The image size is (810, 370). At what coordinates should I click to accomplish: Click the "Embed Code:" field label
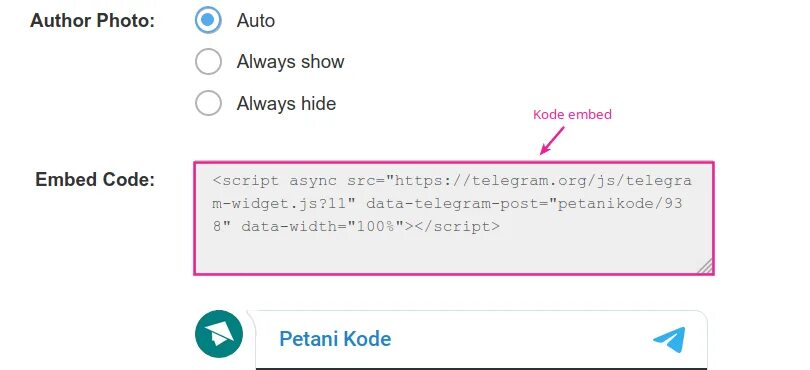(x=95, y=180)
